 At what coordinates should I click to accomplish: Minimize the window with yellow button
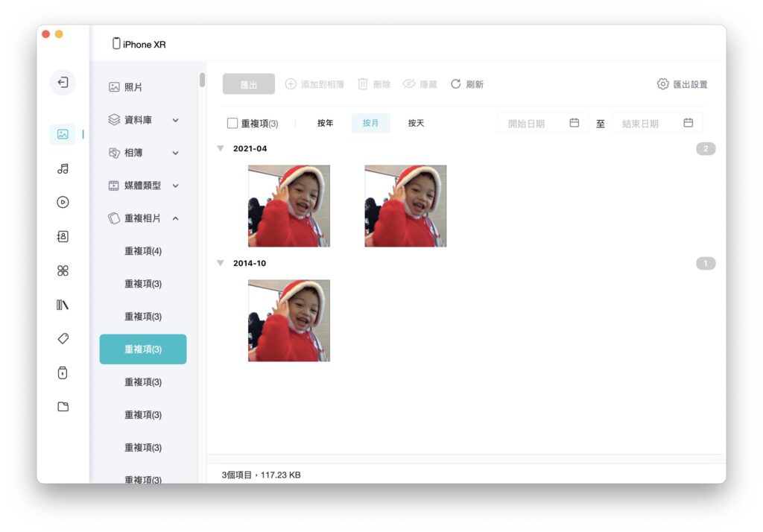(59, 34)
